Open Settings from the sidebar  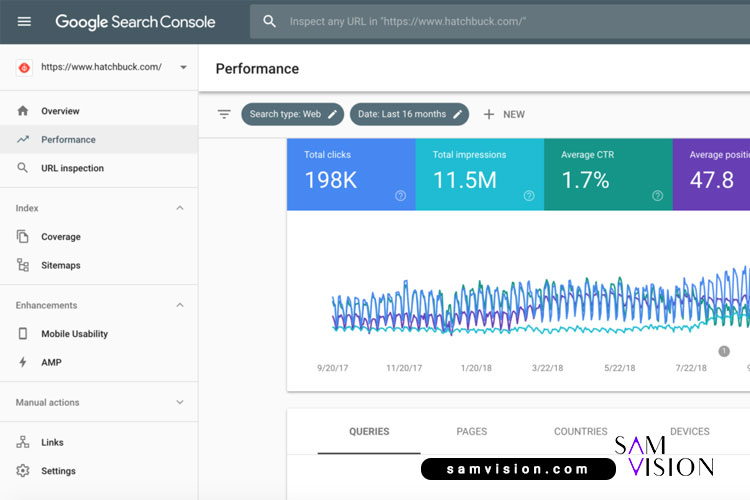pos(99,471)
